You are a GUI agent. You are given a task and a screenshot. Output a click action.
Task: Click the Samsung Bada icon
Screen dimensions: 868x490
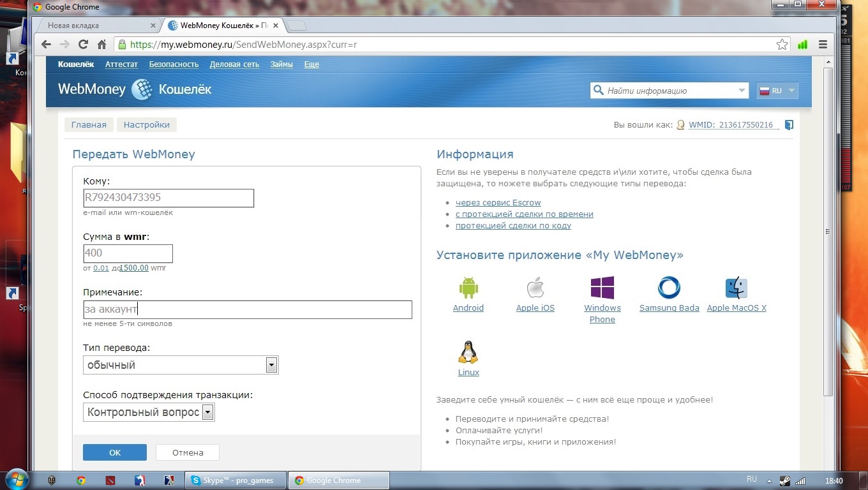[x=669, y=288]
